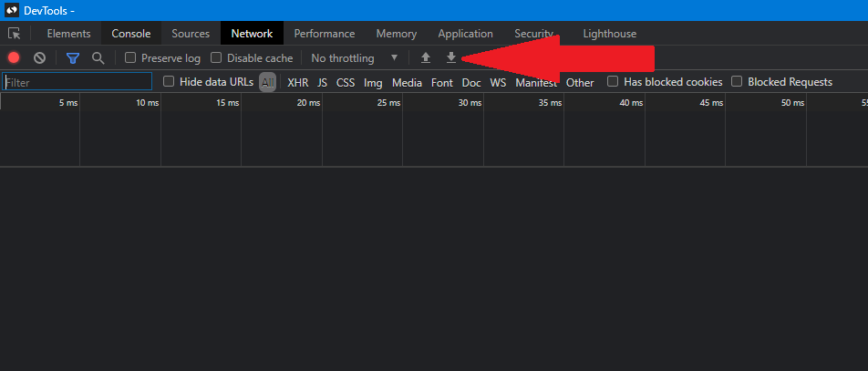Click the inspect element picker icon
The image size is (868, 371).
point(15,34)
